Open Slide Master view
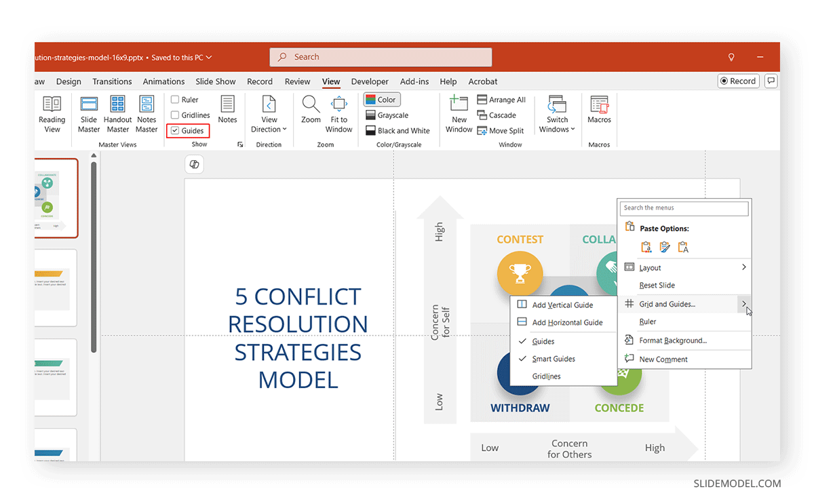The height and width of the screenshot is (504, 814). [89, 114]
